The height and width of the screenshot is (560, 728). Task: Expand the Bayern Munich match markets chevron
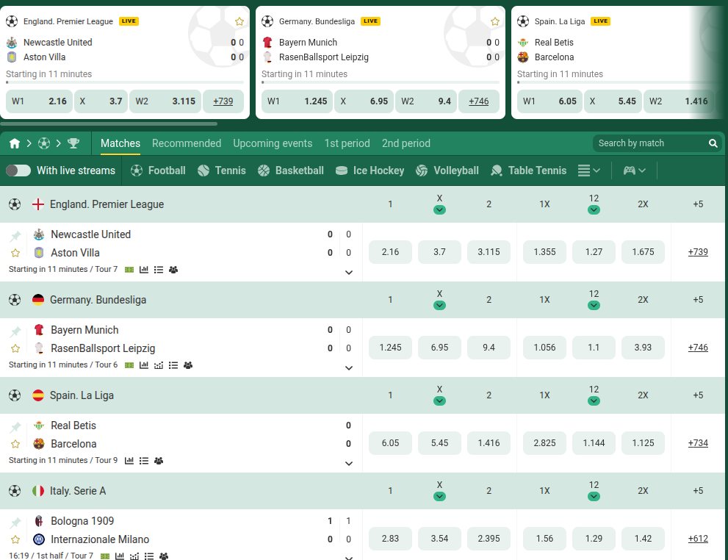349,368
